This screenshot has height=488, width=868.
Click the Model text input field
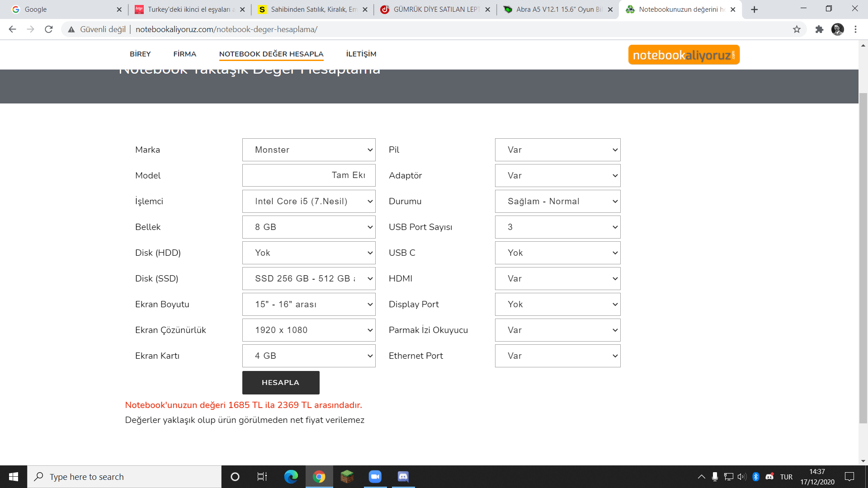[309, 175]
